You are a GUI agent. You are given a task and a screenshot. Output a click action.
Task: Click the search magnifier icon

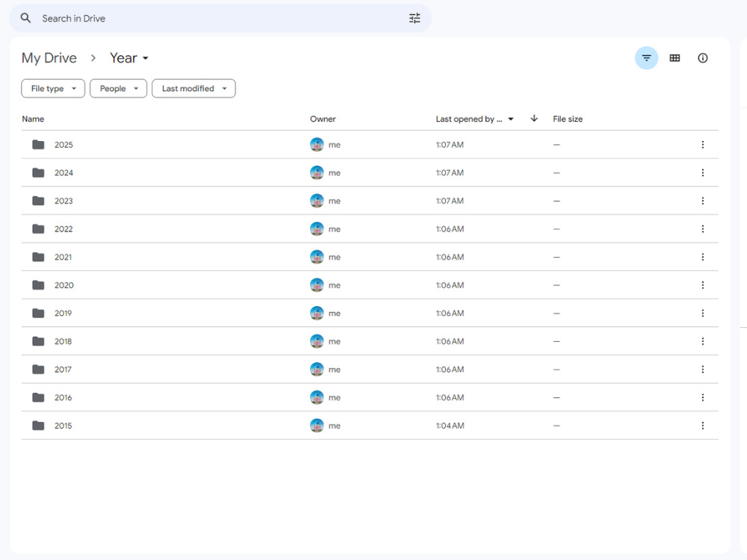point(25,18)
